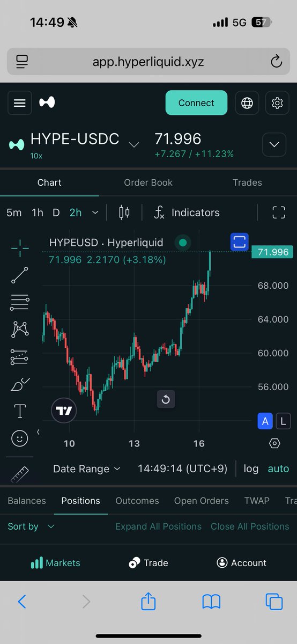The width and height of the screenshot is (297, 644).
Task: Go to Trade bottom navigation
Action: 148,563
